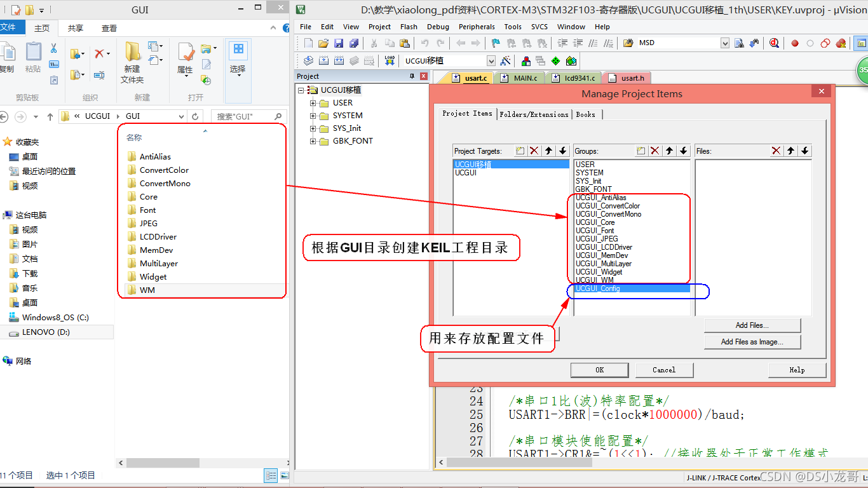Toggle the 选择 selection option in Explorer ribbon

[x=238, y=62]
